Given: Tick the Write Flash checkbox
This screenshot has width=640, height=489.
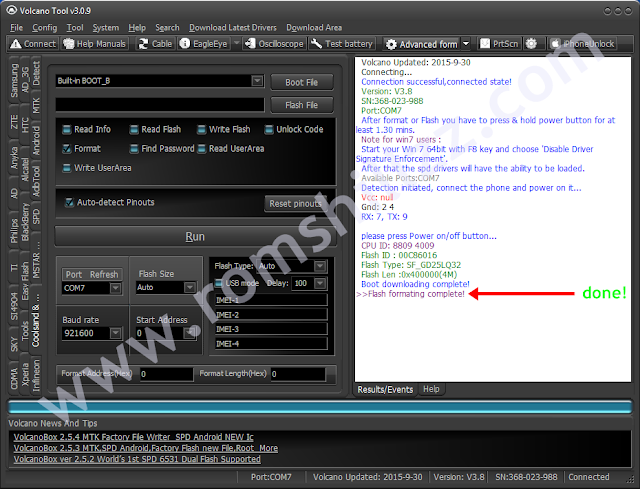Looking at the screenshot, I should (x=201, y=130).
